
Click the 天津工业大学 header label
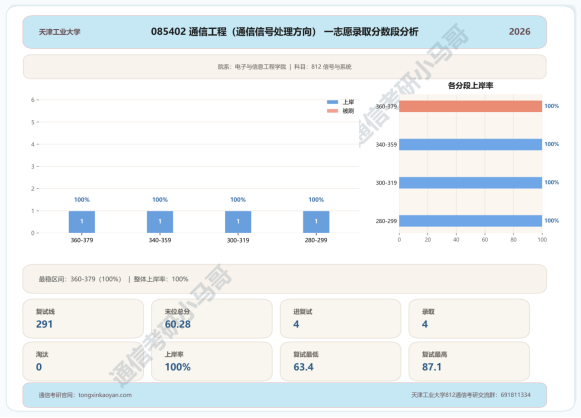point(59,32)
